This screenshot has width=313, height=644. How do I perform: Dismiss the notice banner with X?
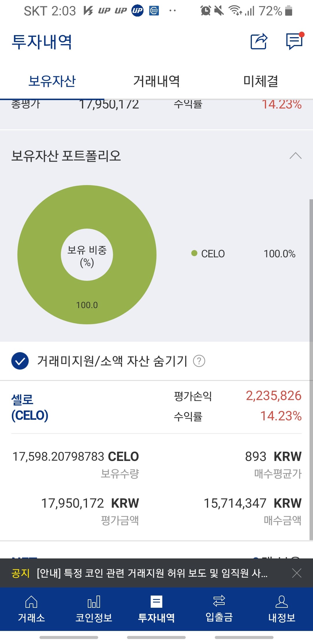[297, 573]
